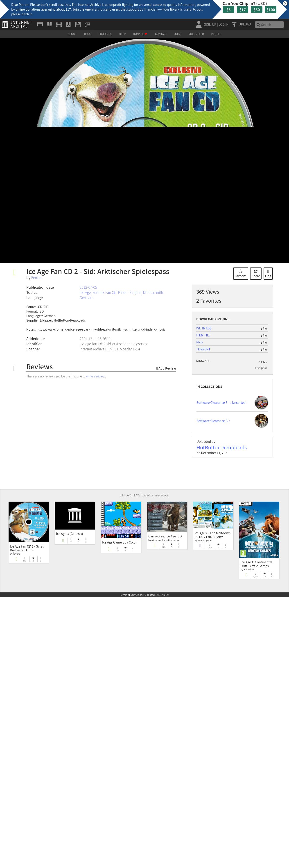The image size is (289, 868).
Task: Click the software item icon beside the title
Action: (14, 272)
